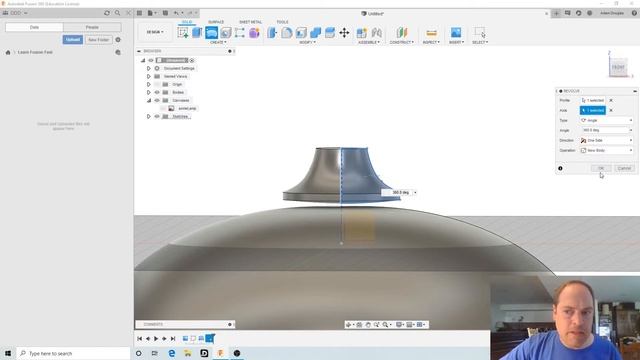Confirm Revolve with OK button
The width and height of the screenshot is (640, 360).
tap(601, 168)
